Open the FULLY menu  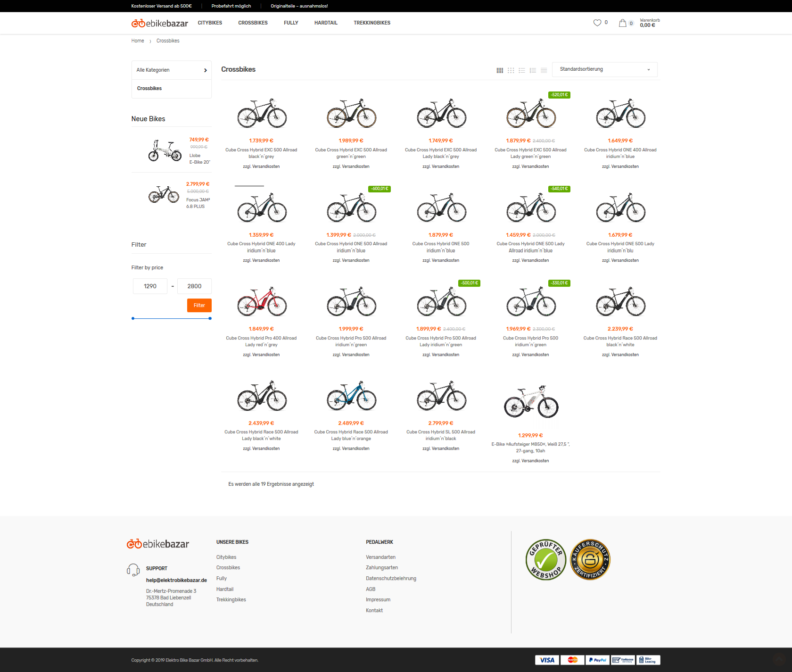291,23
